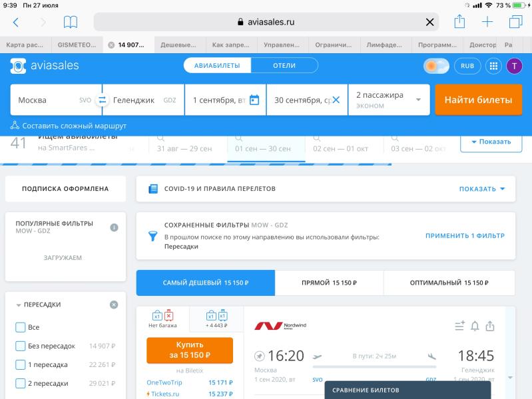Clear the return date 30 сентября
Image resolution: width=532 pixels, height=399 pixels.
pyautogui.click(x=336, y=100)
